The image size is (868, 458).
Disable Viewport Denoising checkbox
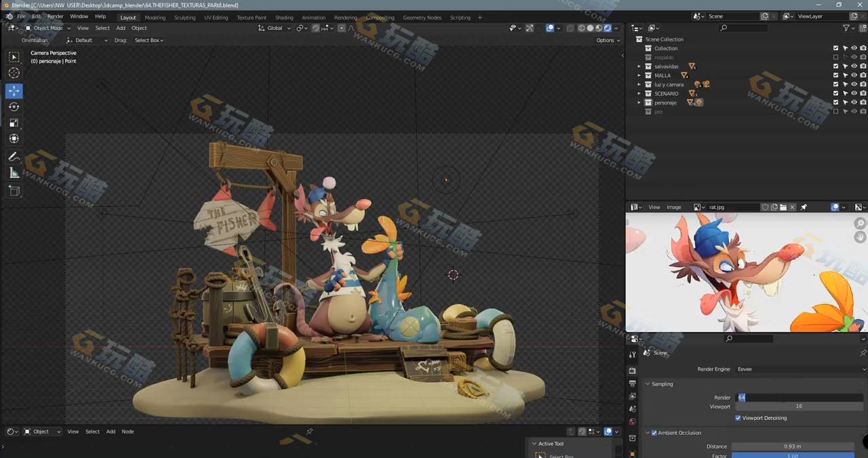tap(738, 418)
